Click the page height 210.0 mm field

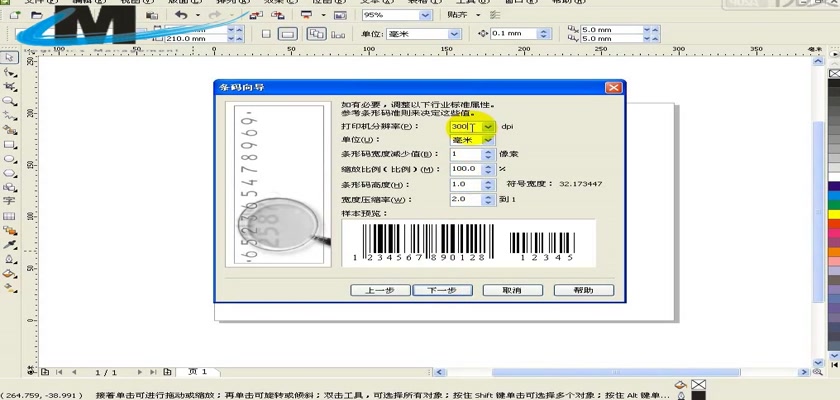point(196,39)
